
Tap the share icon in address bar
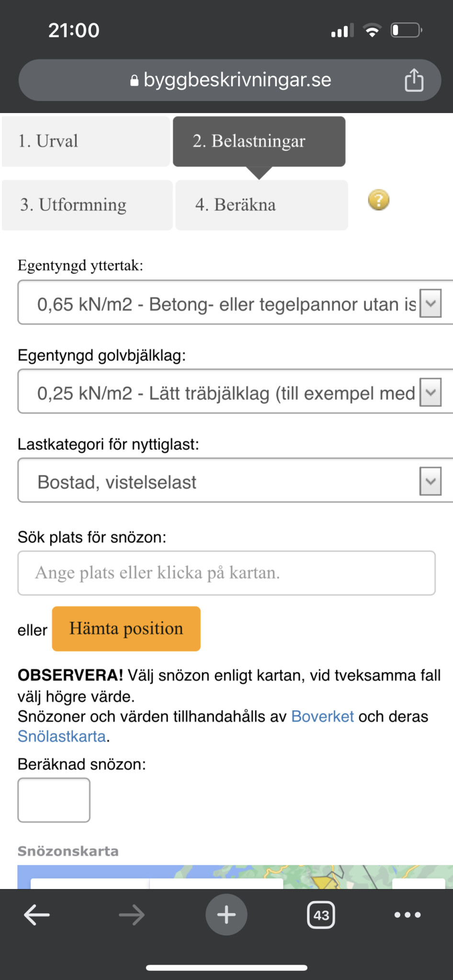(414, 80)
